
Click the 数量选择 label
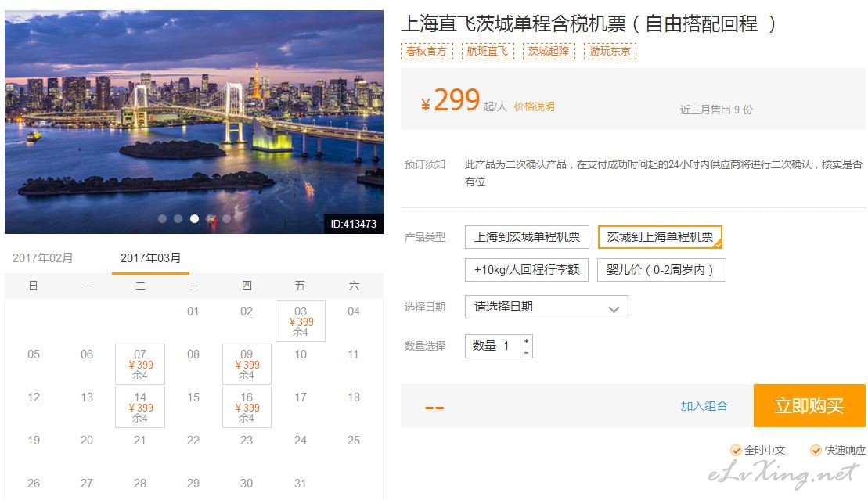pyautogui.click(x=424, y=346)
